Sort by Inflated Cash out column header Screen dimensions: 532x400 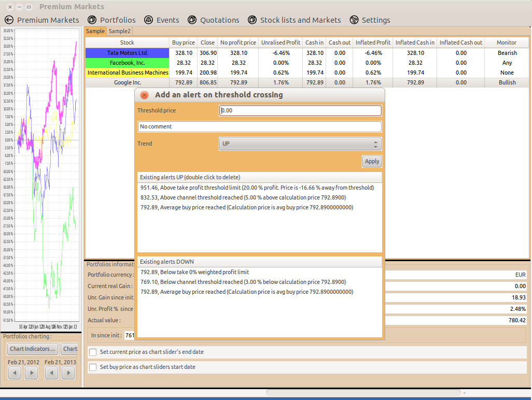point(461,42)
